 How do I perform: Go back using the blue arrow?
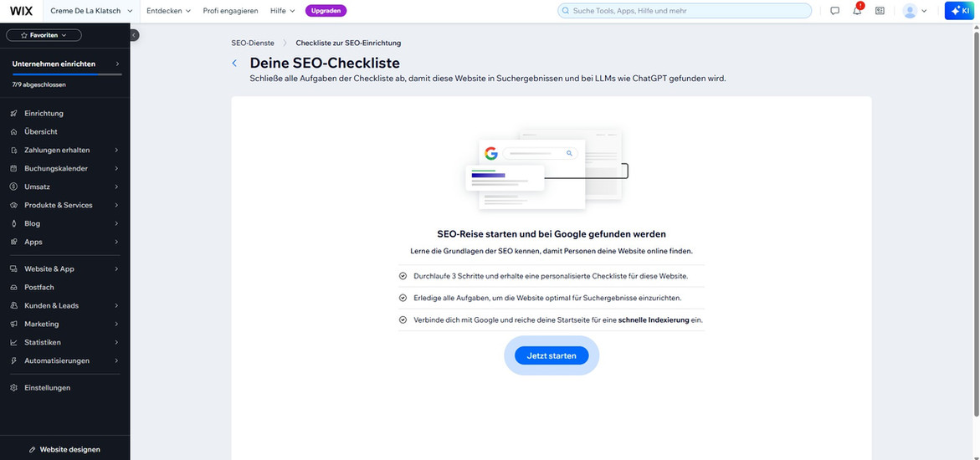(x=234, y=64)
